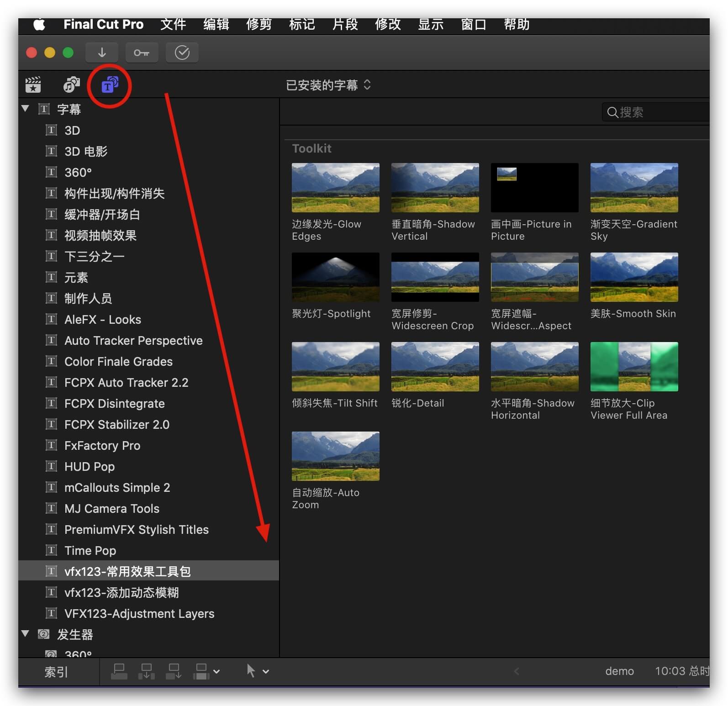Click the T icon beside 3D category

pyautogui.click(x=52, y=130)
